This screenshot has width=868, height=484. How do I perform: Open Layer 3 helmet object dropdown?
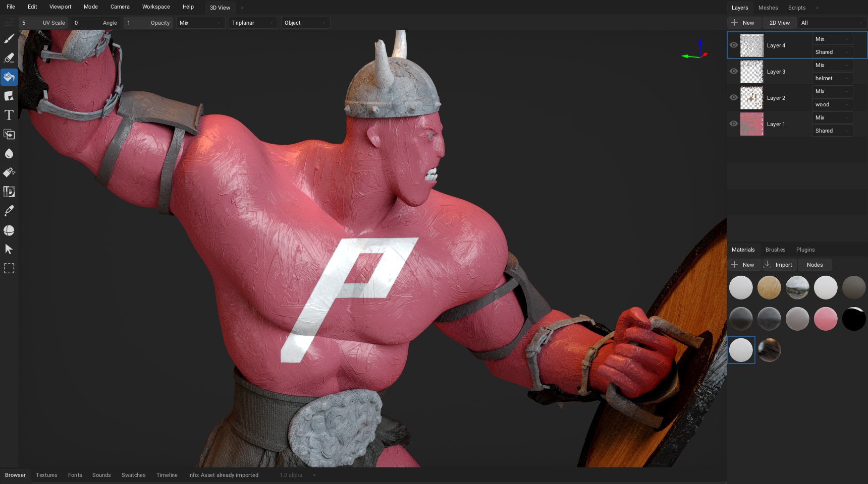pyautogui.click(x=832, y=78)
